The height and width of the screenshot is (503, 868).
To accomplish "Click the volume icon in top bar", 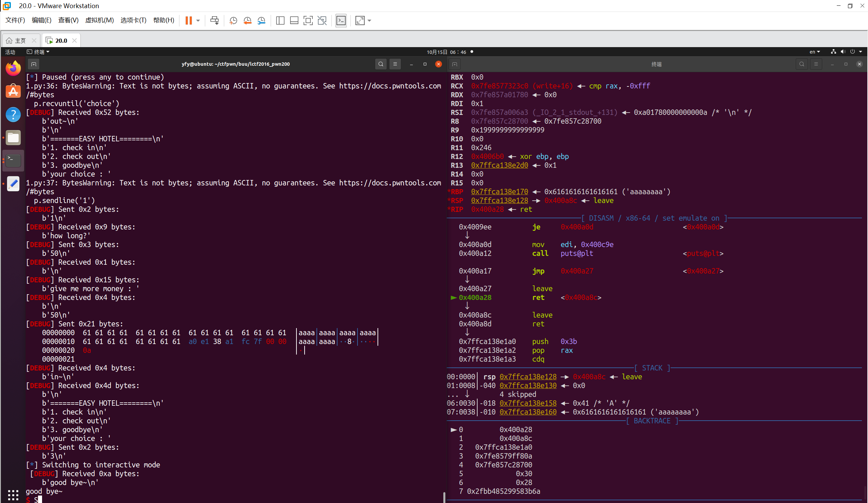I will tap(843, 52).
